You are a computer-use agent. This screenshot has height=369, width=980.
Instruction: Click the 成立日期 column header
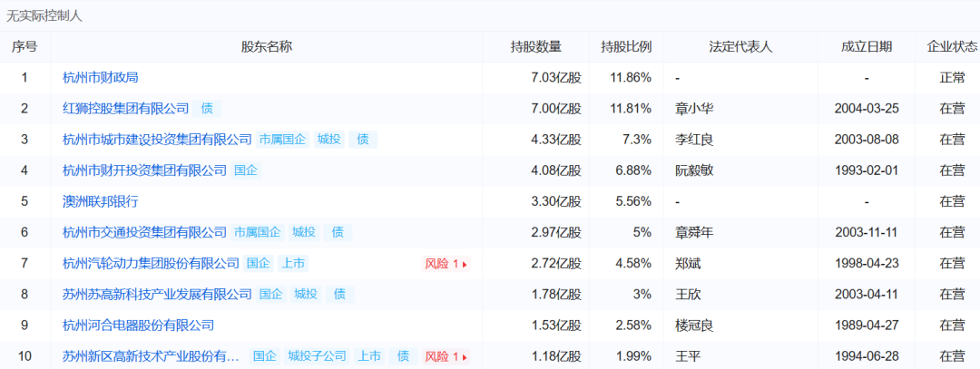point(867,47)
